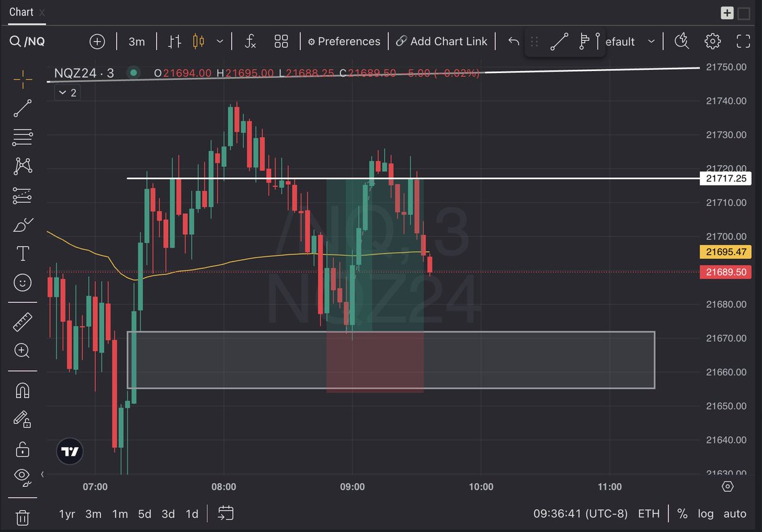The width and height of the screenshot is (762, 532).
Task: Select the fixed range volume profile tool
Action: tap(585, 42)
